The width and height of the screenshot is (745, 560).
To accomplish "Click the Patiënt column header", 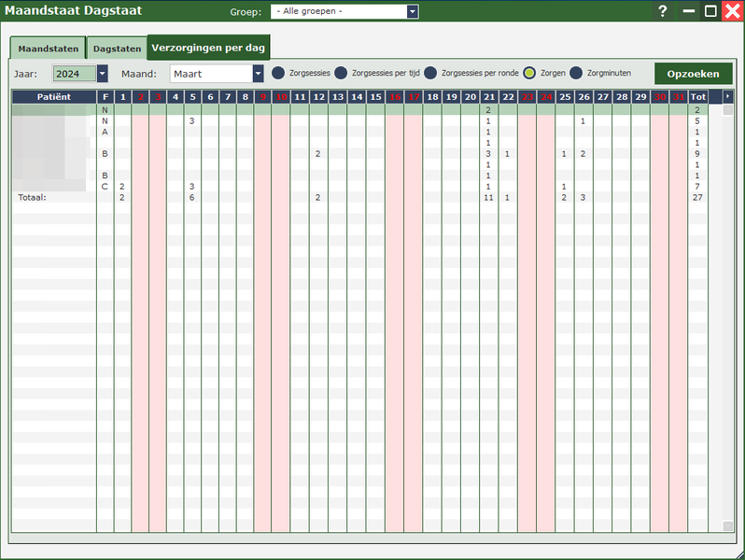I will 54,97.
